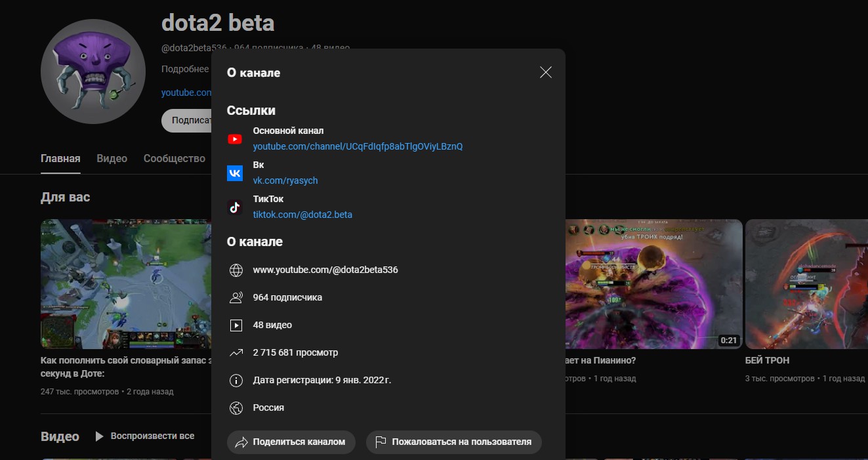The width and height of the screenshot is (868, 460).
Task: Open the main channel YouTube link
Action: [358, 146]
